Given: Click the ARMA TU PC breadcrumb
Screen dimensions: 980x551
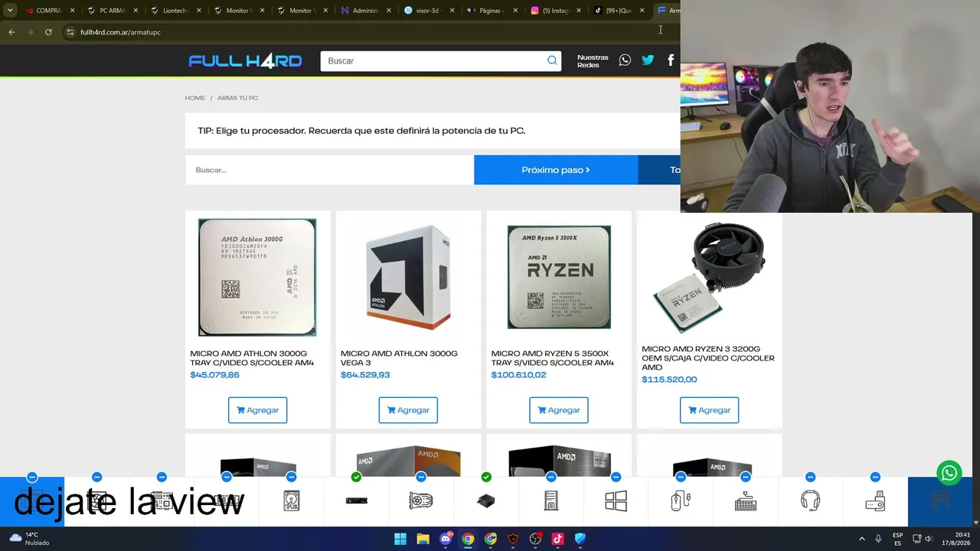Looking at the screenshot, I should click(x=237, y=98).
